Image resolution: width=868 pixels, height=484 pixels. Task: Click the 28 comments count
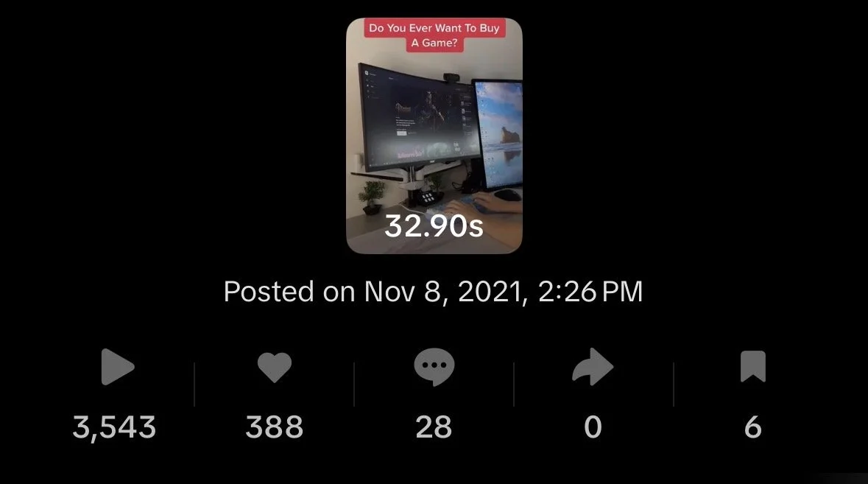pos(434,427)
